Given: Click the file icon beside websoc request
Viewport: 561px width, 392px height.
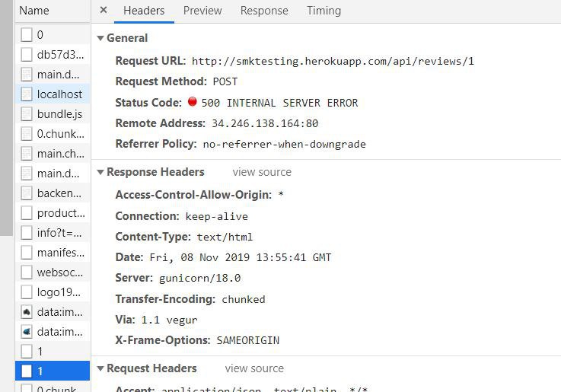Looking at the screenshot, I should tap(27, 272).
